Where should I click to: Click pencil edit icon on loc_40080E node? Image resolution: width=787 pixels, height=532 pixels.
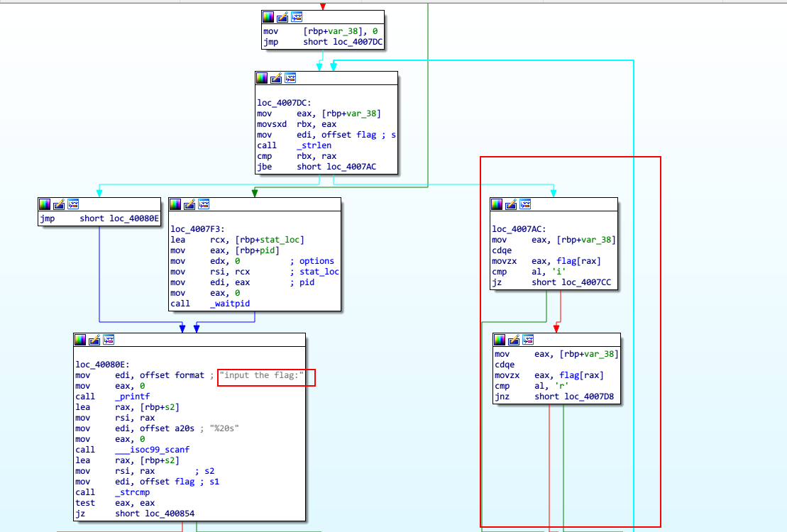click(x=94, y=340)
